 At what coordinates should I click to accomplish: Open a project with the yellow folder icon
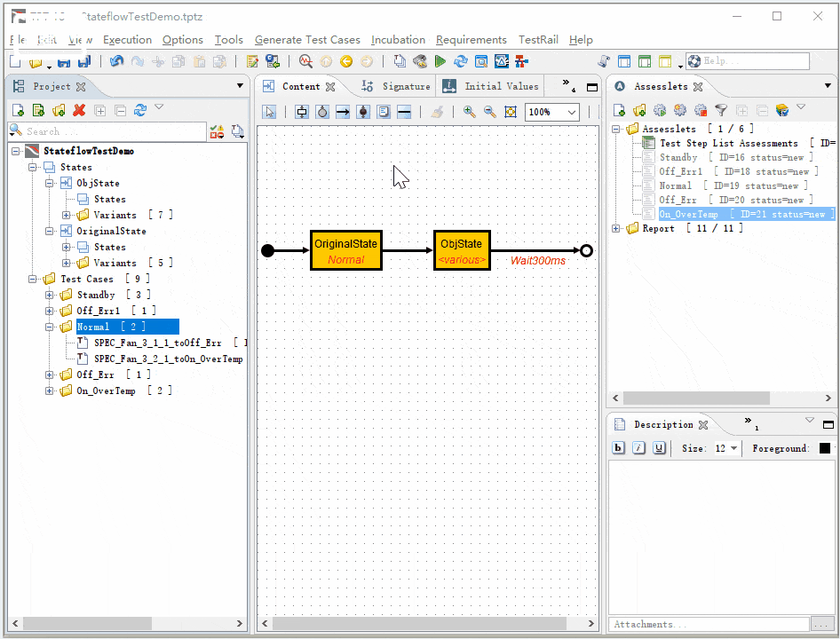point(36,62)
